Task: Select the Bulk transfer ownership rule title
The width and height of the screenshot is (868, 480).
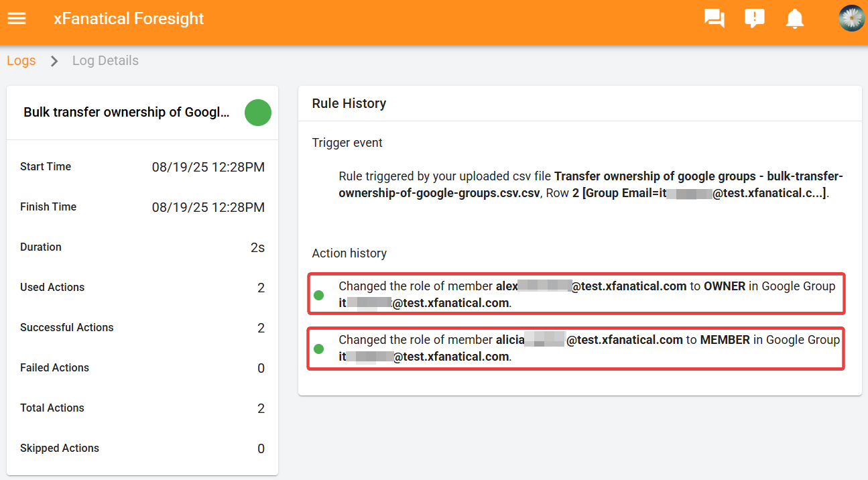Action: pos(127,113)
